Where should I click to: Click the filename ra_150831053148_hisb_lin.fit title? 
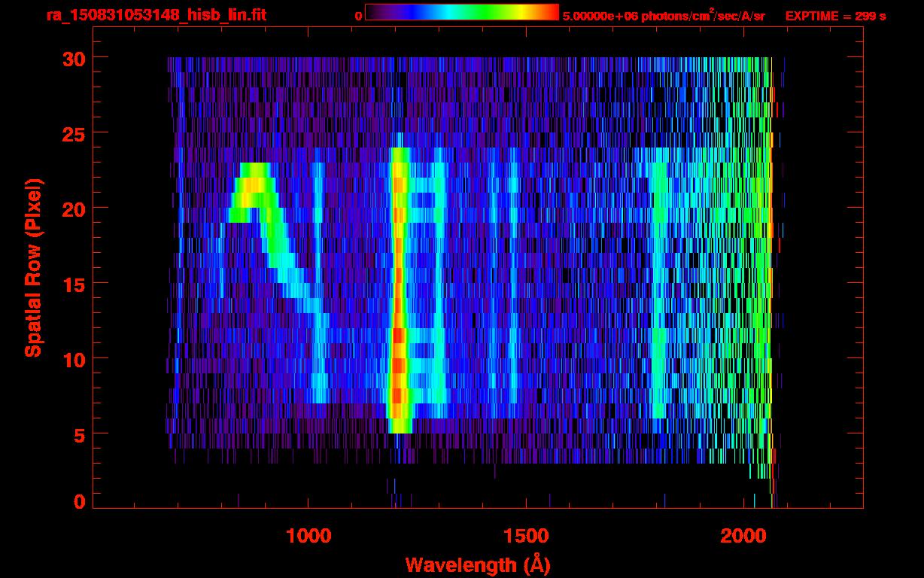click(x=156, y=15)
